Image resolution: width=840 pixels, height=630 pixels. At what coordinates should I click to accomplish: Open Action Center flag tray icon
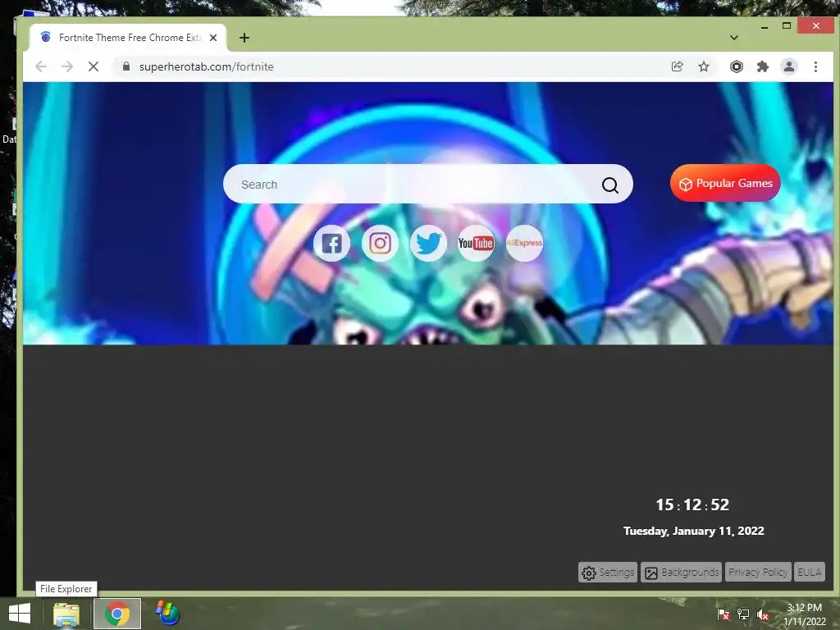click(x=724, y=614)
